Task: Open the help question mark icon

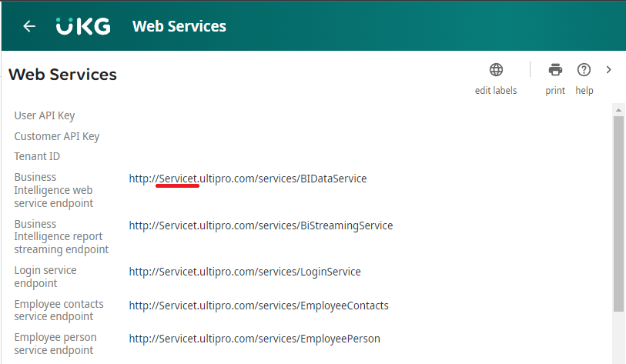Action: [584, 70]
